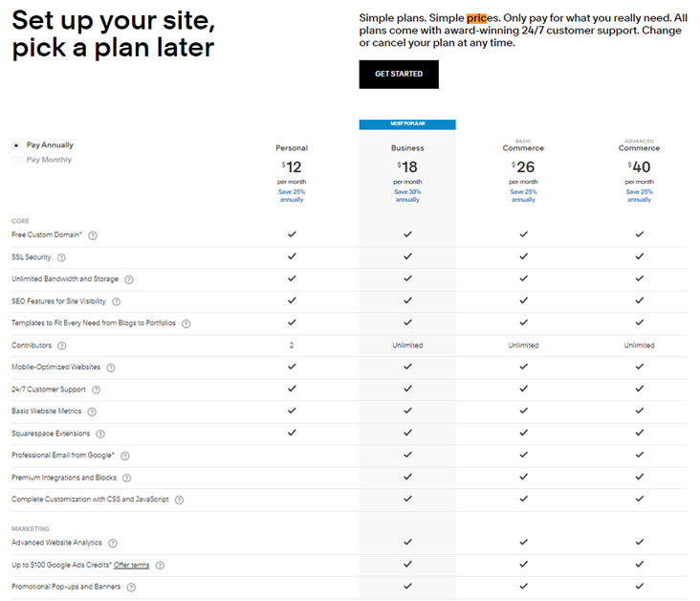Viewport: 700px width, 601px height.
Task: Click help icon next to Squarespace Extensions
Action: [100, 434]
